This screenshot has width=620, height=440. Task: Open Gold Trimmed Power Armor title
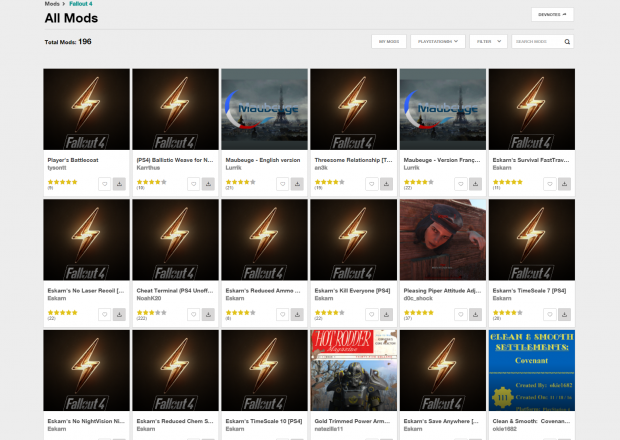click(352, 421)
